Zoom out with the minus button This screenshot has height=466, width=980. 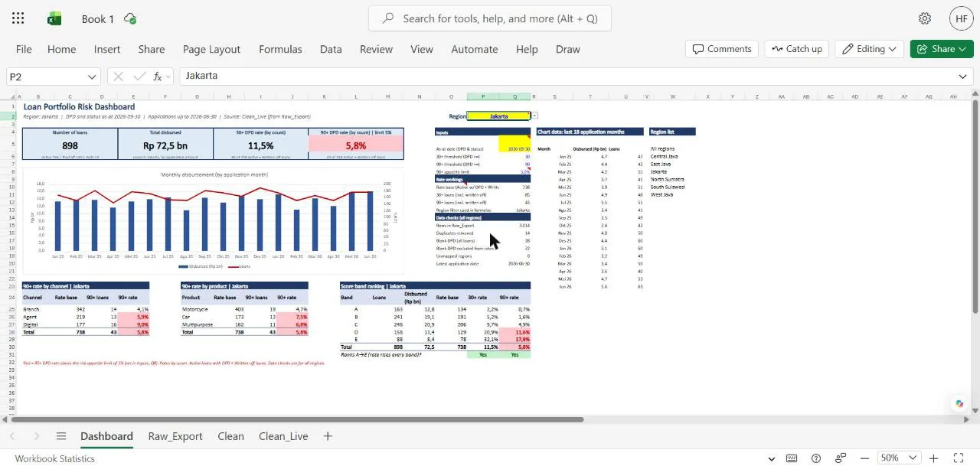(864, 458)
